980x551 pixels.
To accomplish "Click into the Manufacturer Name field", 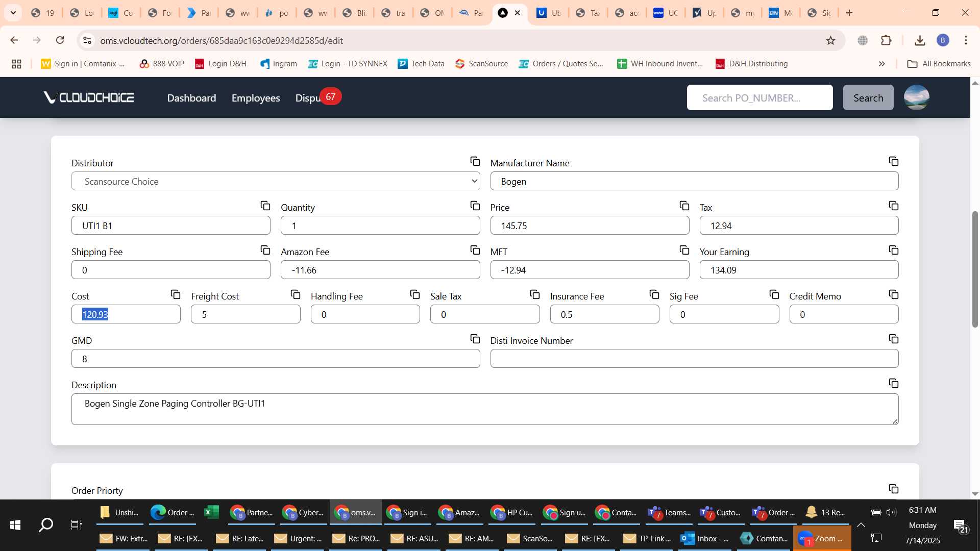I will coord(694,181).
